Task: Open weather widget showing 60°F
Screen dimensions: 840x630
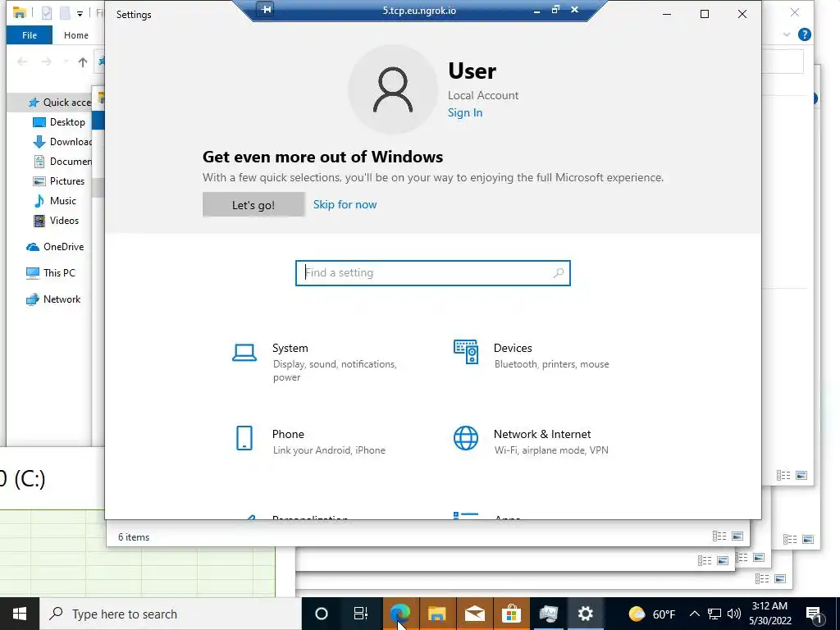Action: click(652, 614)
